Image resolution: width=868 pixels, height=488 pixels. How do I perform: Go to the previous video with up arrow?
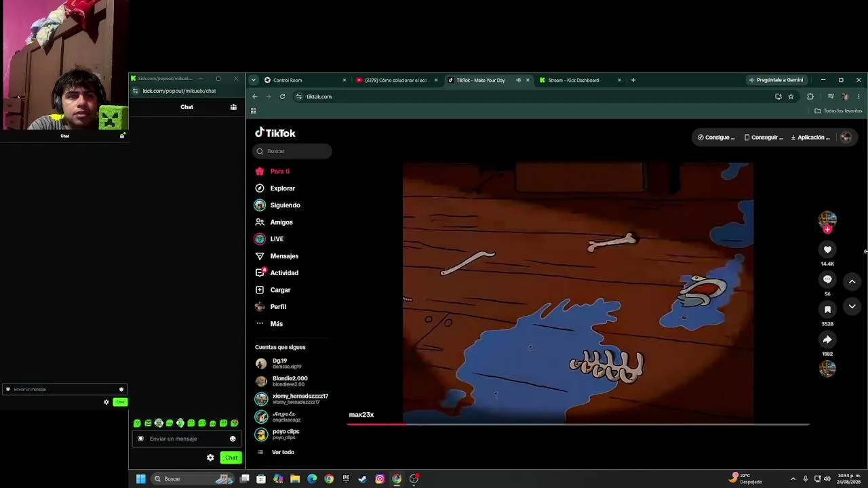852,281
